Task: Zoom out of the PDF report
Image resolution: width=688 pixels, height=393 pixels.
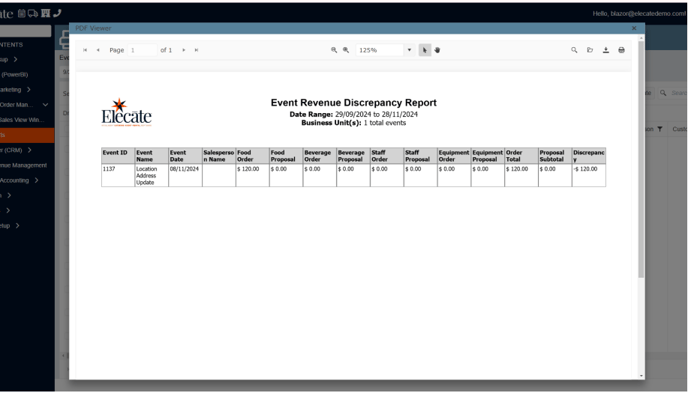Action: click(334, 50)
